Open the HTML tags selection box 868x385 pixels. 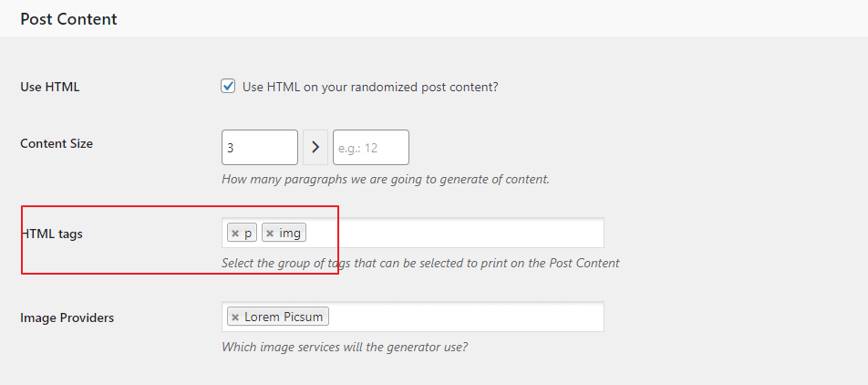point(456,234)
